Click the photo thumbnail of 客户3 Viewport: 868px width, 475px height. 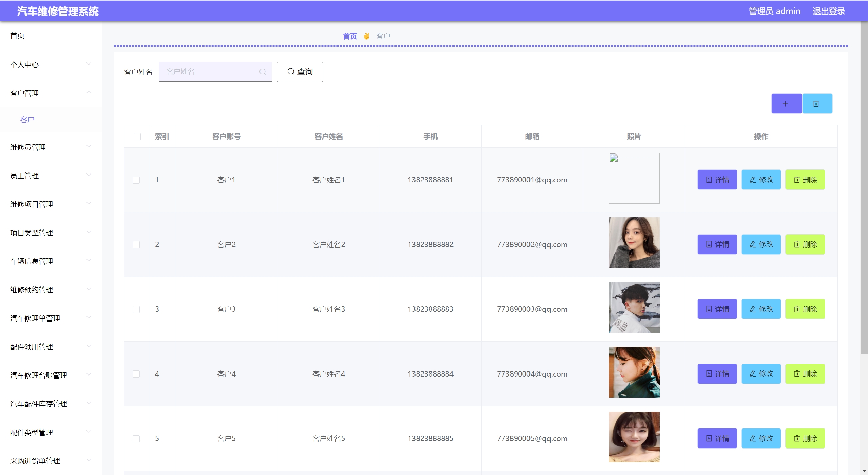tap(634, 308)
